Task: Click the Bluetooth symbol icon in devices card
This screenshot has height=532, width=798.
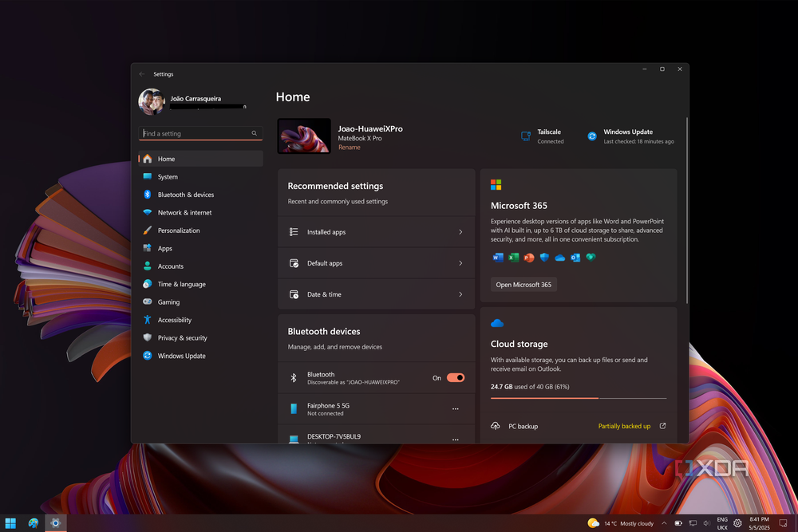Action: click(x=294, y=377)
